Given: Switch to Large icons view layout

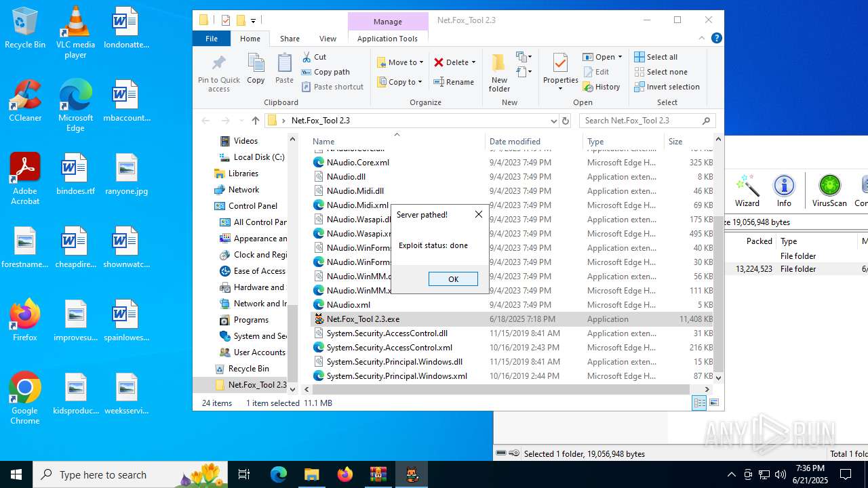Looking at the screenshot, I should coord(713,403).
